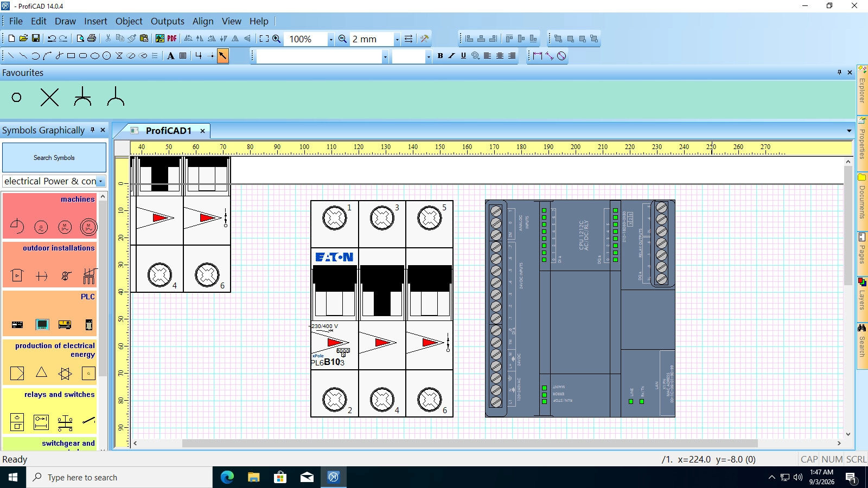Select the ellipse drawing tool
The image size is (868, 488).
point(95,56)
